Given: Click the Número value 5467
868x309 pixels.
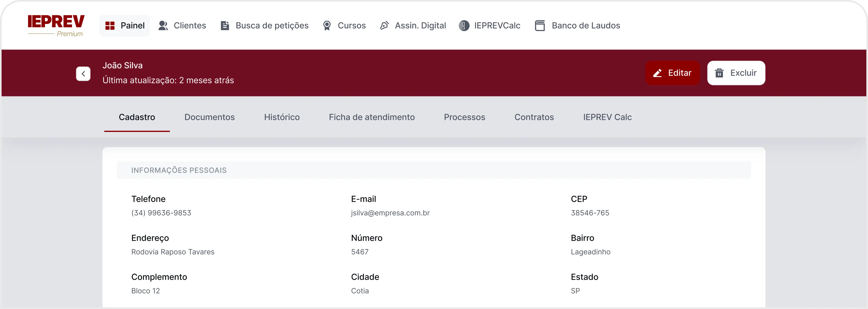Looking at the screenshot, I should (360, 252).
